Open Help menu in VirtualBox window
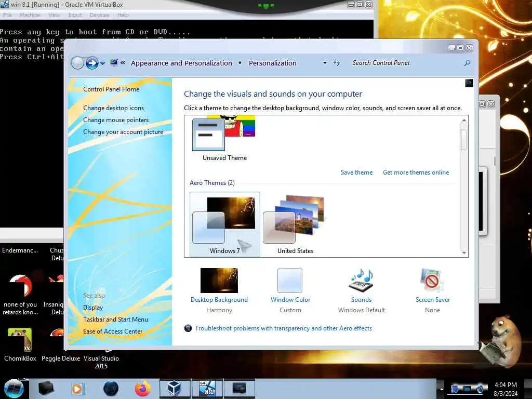Image resolution: width=532 pixels, height=399 pixels. [x=123, y=15]
